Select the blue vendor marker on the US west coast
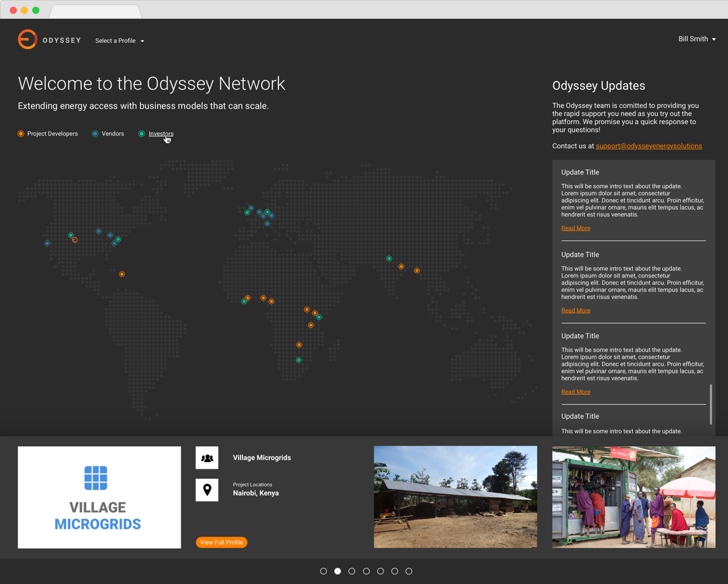The height and width of the screenshot is (584, 728). pos(47,243)
